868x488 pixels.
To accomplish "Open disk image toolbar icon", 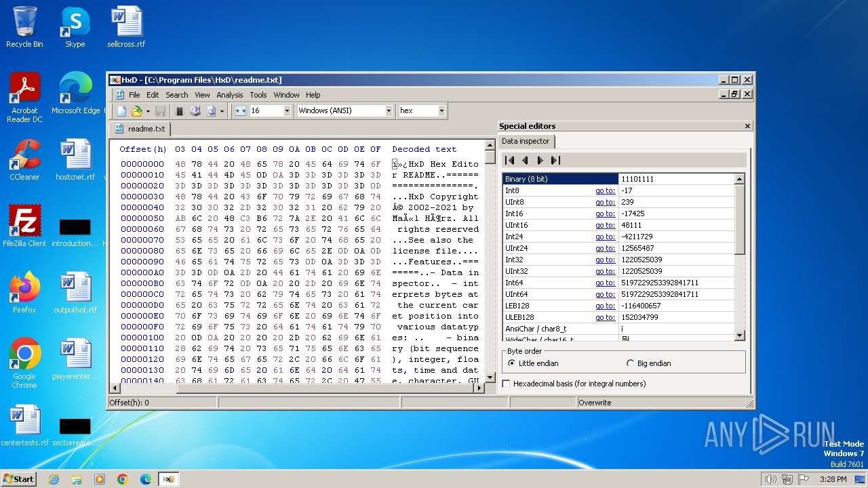I will 211,110.
